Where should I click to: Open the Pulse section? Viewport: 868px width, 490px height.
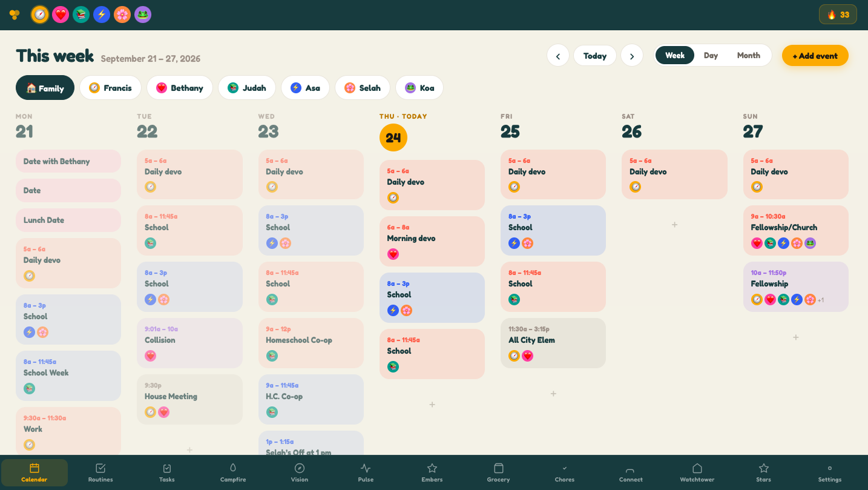point(366,472)
